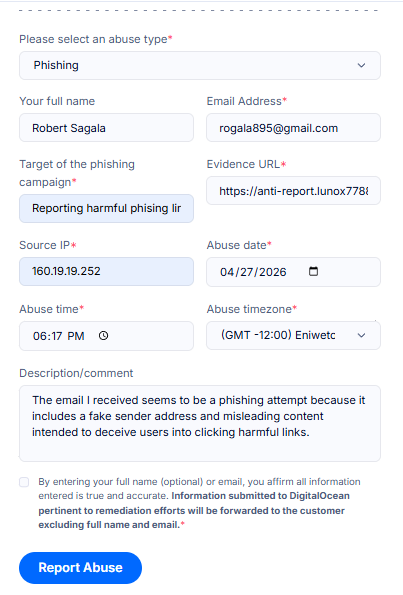Focus the Source IP input
This screenshot has width=403, height=595.
pyautogui.click(x=106, y=271)
